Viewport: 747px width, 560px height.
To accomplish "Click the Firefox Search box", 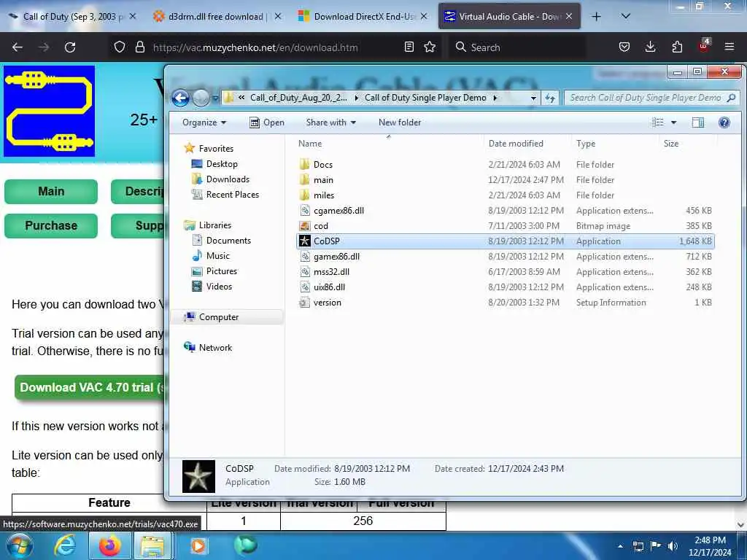I will 517,47.
